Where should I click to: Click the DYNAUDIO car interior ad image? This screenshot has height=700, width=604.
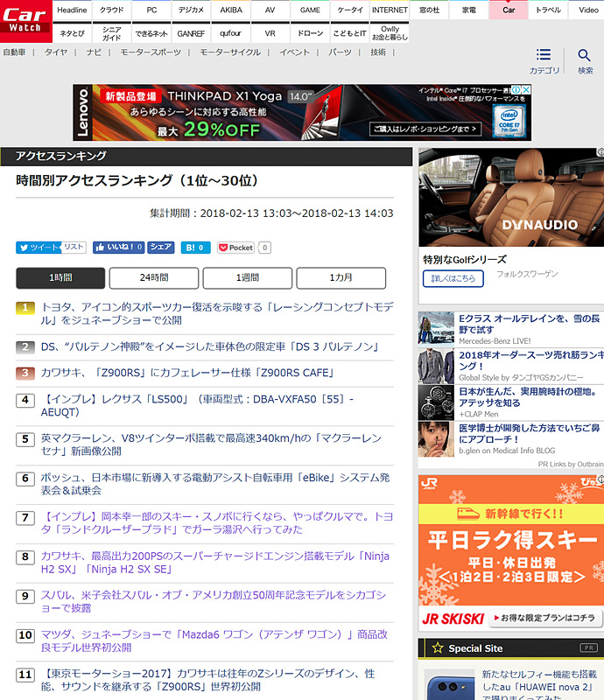point(511,197)
